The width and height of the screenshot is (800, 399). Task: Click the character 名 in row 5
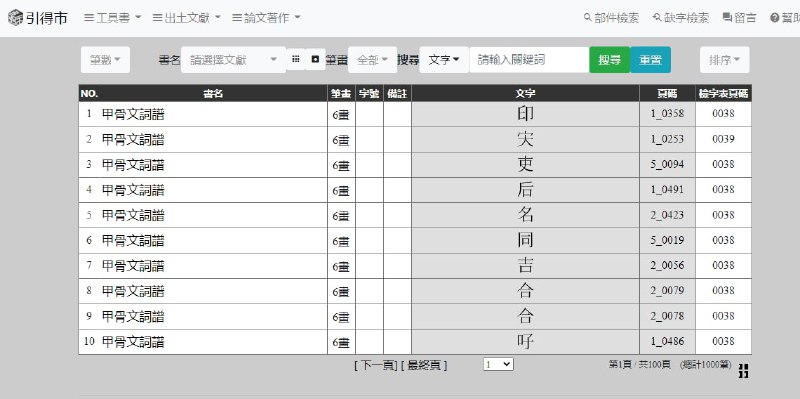526,215
